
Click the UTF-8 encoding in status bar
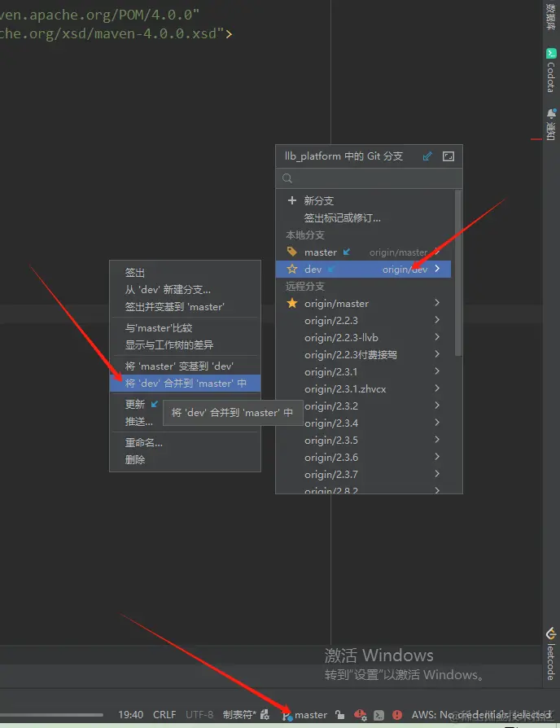pos(199,715)
